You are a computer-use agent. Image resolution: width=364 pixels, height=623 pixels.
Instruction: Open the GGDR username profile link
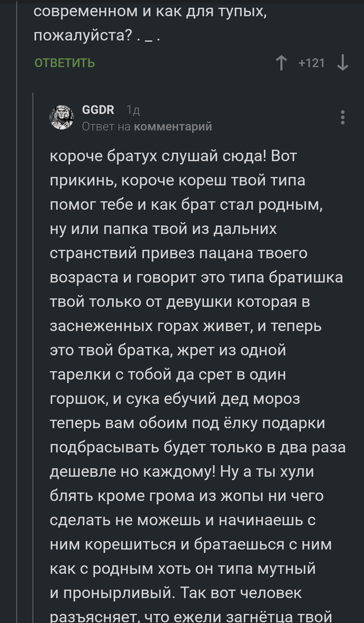(98, 109)
